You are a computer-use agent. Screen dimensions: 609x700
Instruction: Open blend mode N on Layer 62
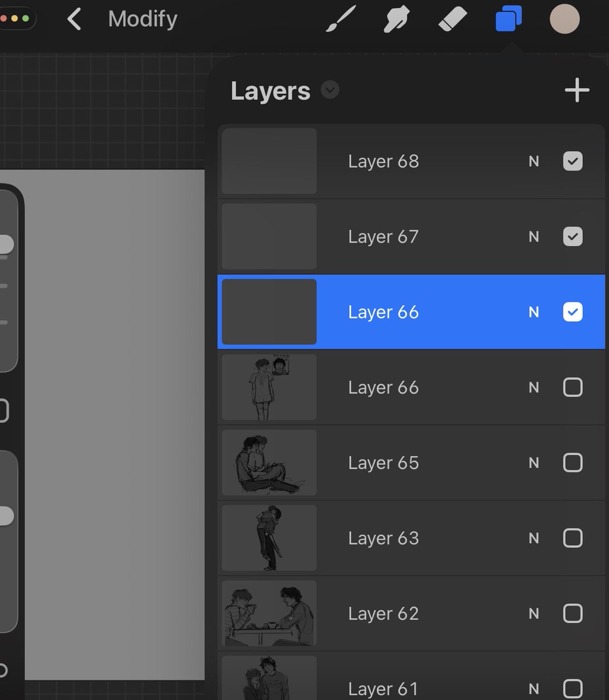pyautogui.click(x=534, y=614)
